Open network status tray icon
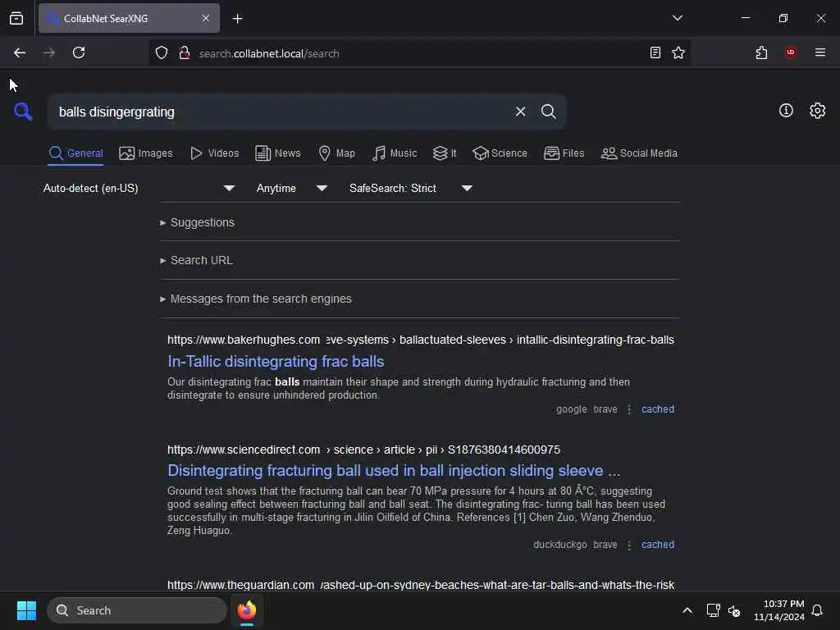Image resolution: width=840 pixels, height=630 pixels. [713, 610]
